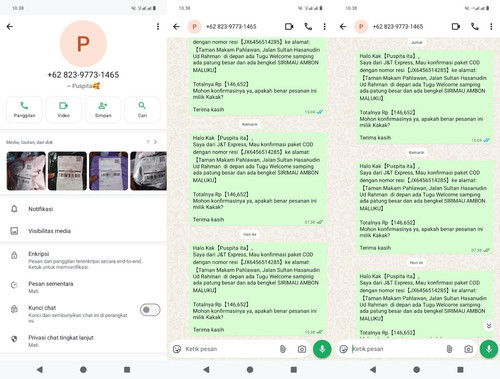Open contact number in middle chat header
Image resolution: width=500 pixels, height=379 pixels.
[231, 27]
